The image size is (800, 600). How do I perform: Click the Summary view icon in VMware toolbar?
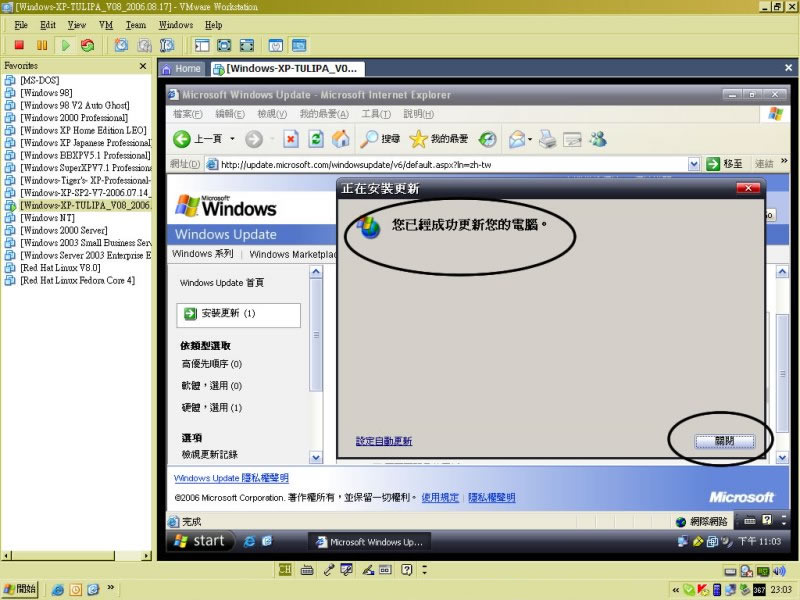tap(276, 45)
